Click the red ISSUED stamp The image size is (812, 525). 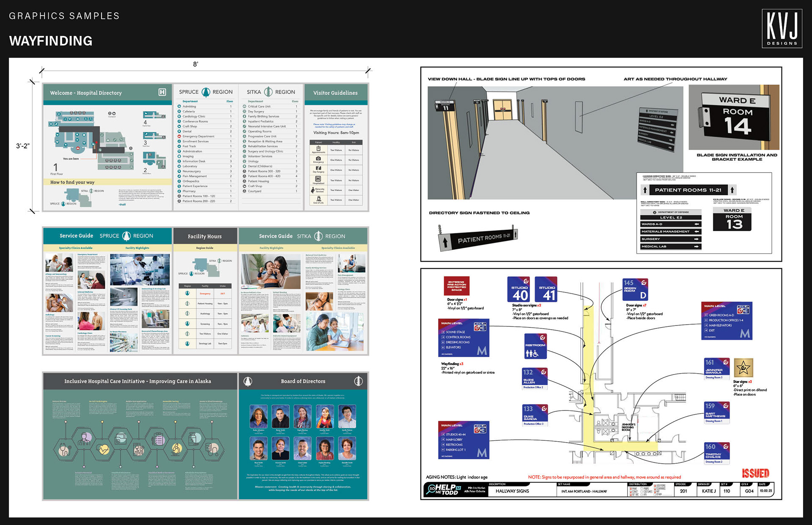(755, 473)
